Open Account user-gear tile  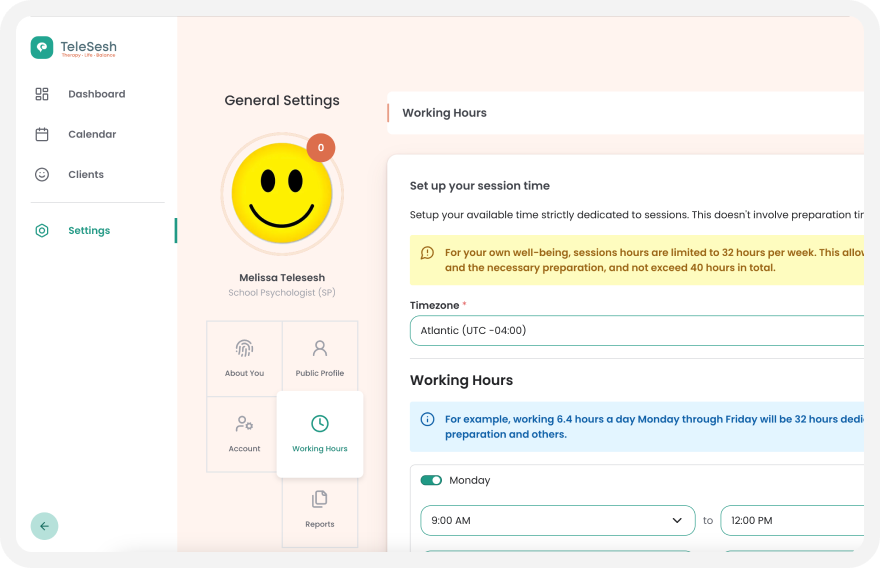click(244, 434)
